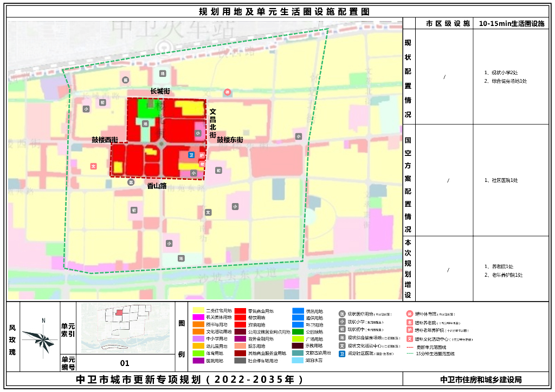Click the 现状综合健身场地 icon in the legend
This screenshot has width=555, height=392.
pyautogui.click(x=342, y=337)
